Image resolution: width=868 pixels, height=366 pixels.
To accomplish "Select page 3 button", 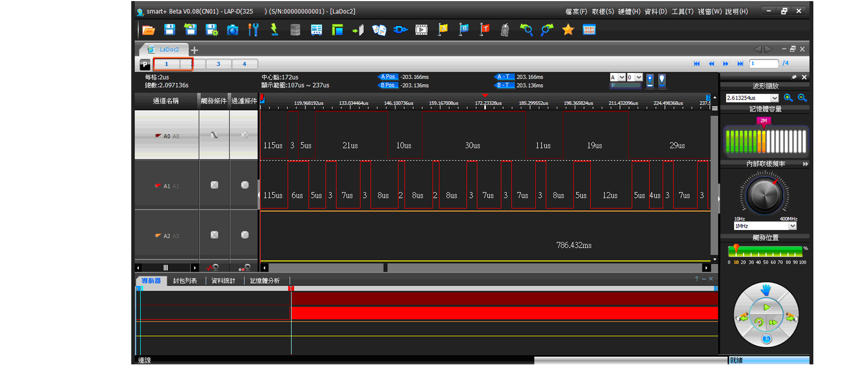I will [218, 64].
